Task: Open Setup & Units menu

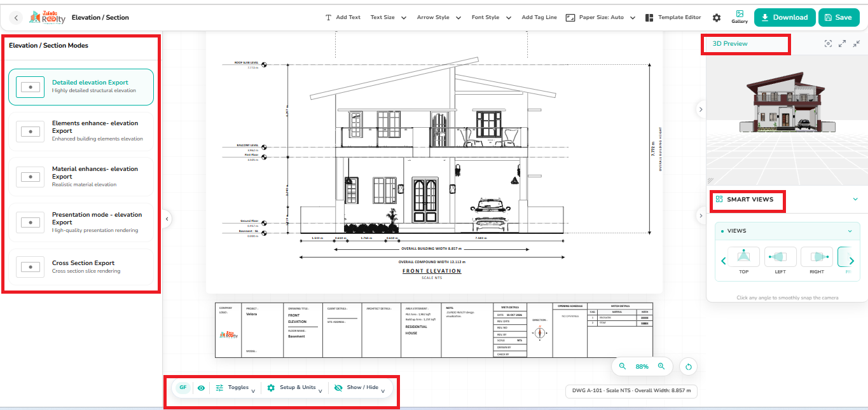Action: pyautogui.click(x=296, y=388)
